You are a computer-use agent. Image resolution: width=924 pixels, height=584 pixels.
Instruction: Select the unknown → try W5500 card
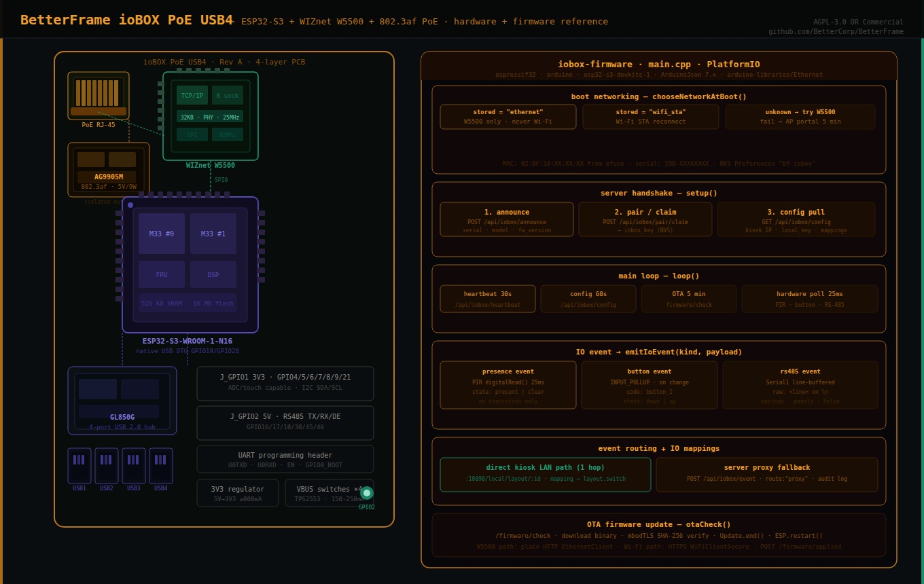click(800, 117)
